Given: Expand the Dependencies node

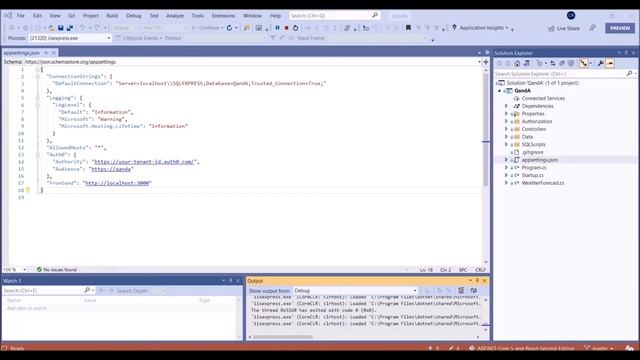Looking at the screenshot, I should pyautogui.click(x=507, y=106).
